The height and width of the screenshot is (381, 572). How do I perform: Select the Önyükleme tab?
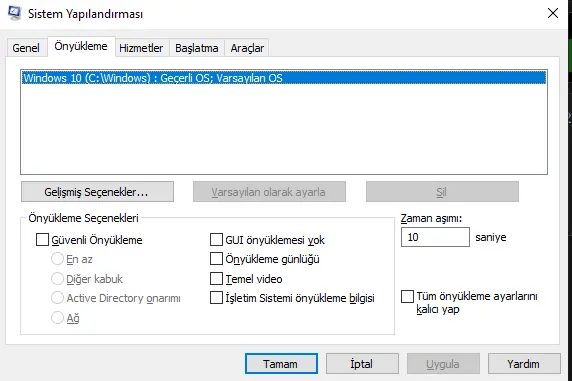[x=81, y=46]
